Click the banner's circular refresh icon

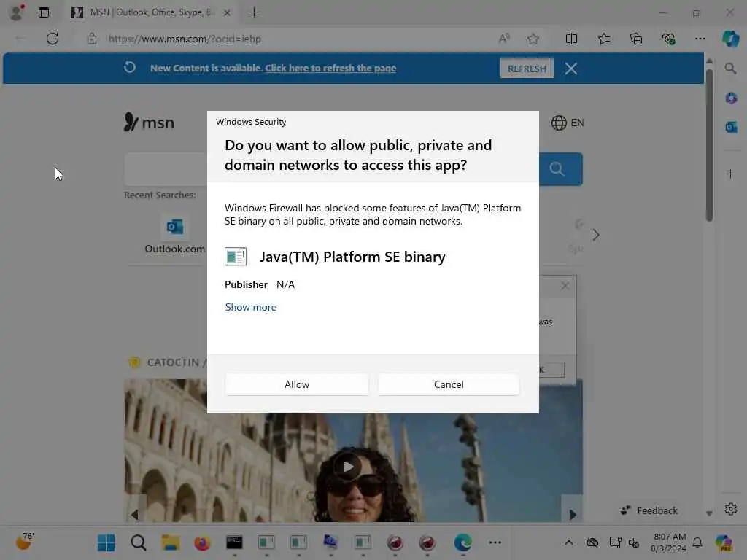coord(130,67)
